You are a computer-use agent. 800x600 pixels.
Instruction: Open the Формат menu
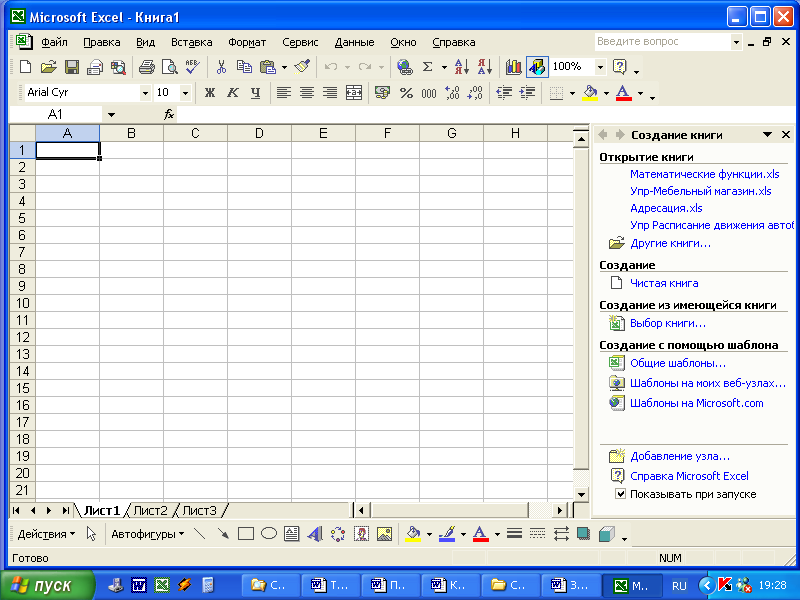pos(247,42)
